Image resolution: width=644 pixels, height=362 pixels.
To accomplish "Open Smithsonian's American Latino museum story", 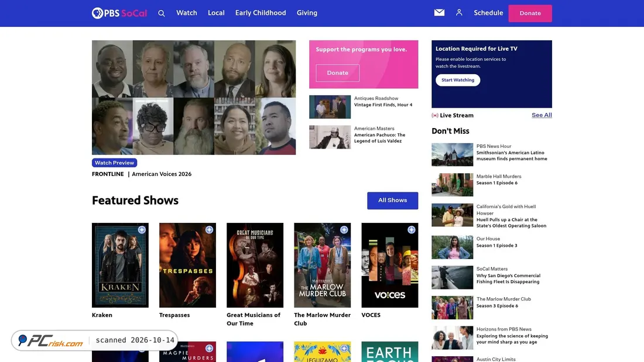I will point(512,156).
